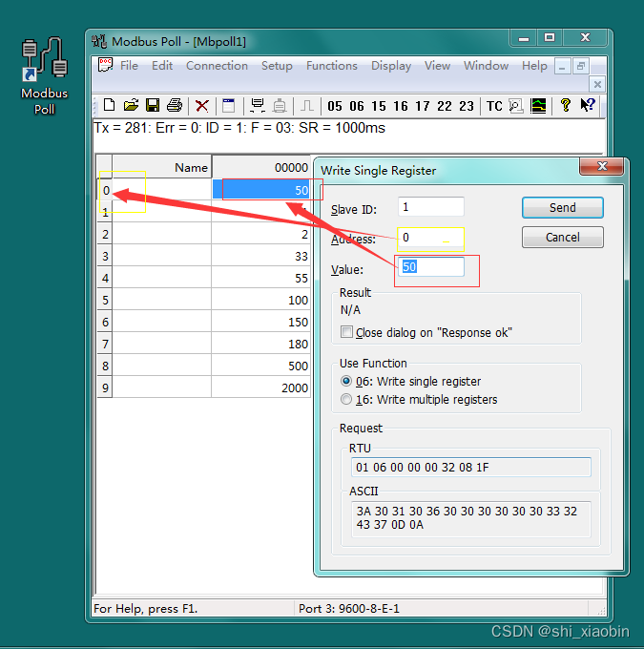Close the Write Single Register dialog

pyautogui.click(x=602, y=166)
